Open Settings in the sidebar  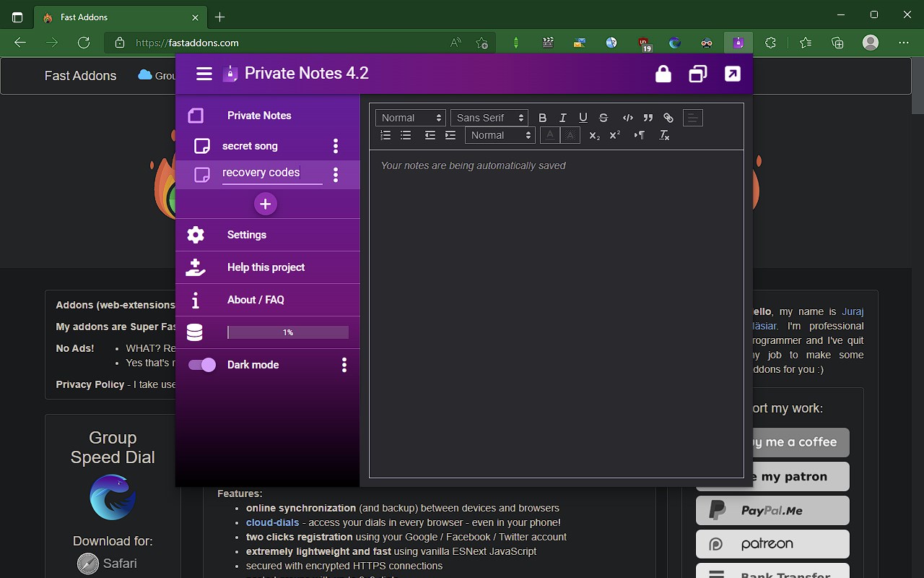(x=268, y=235)
